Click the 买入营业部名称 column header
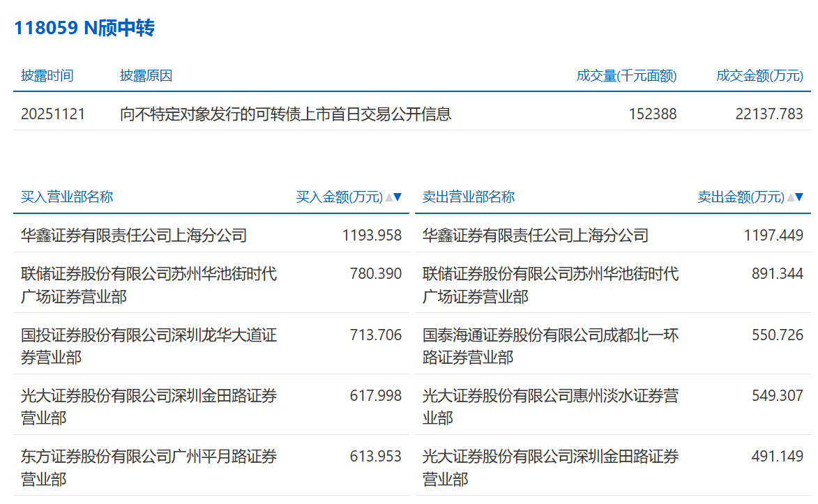 point(67,197)
